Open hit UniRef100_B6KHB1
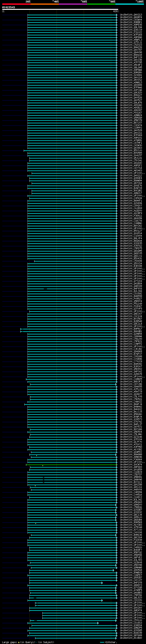The width and height of the screenshot is (146, 644). [131, 331]
